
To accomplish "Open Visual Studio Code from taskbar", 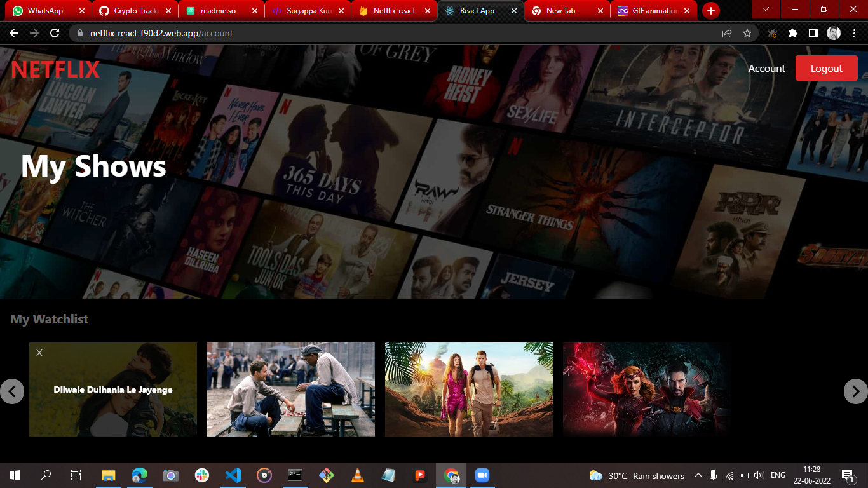I will 233,475.
